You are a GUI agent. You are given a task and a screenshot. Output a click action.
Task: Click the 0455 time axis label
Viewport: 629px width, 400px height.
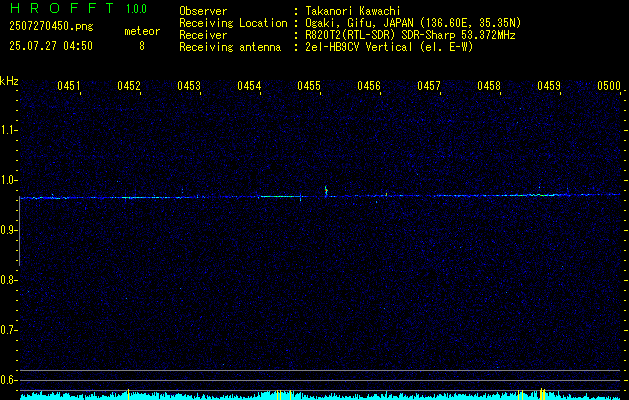pos(309,86)
